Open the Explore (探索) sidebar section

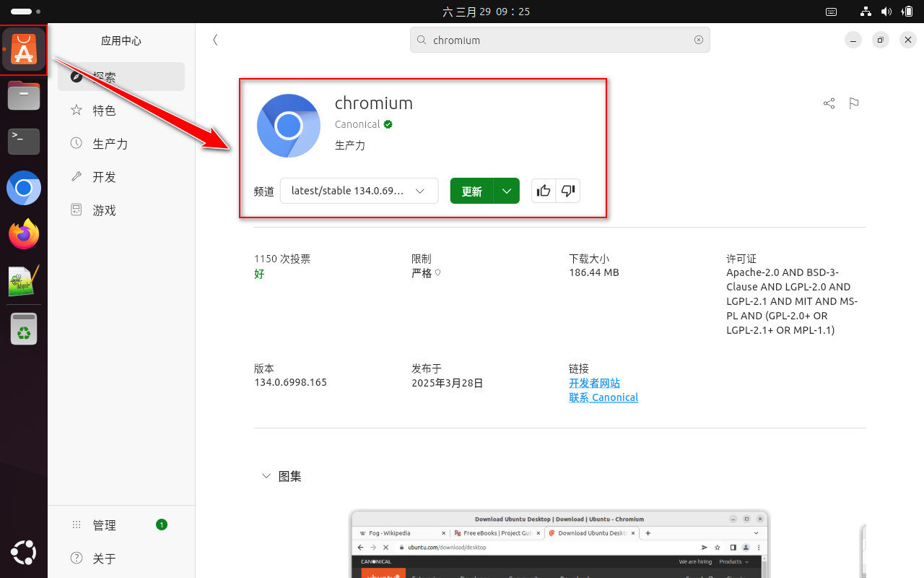121,77
